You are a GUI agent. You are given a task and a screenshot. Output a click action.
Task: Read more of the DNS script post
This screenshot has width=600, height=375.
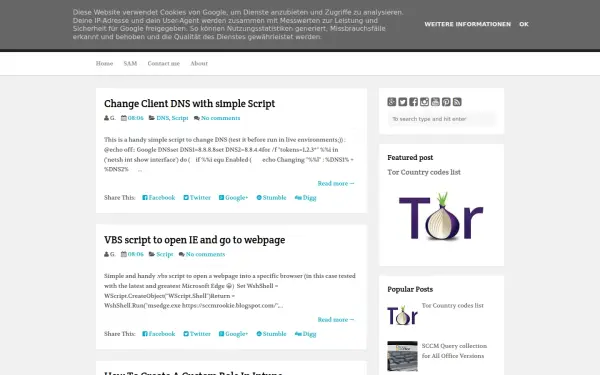click(x=336, y=184)
